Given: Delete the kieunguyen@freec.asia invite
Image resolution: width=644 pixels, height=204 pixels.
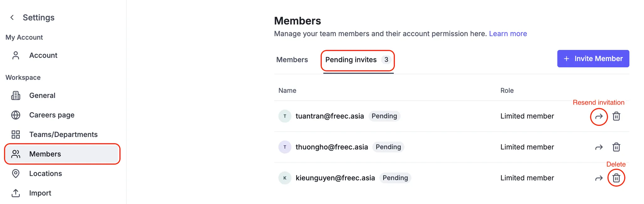Looking at the screenshot, I should coord(616,178).
